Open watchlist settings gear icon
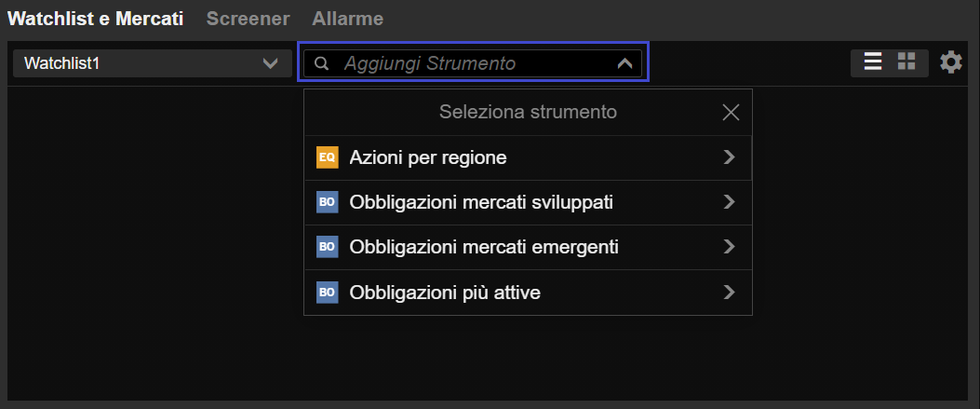 point(950,62)
